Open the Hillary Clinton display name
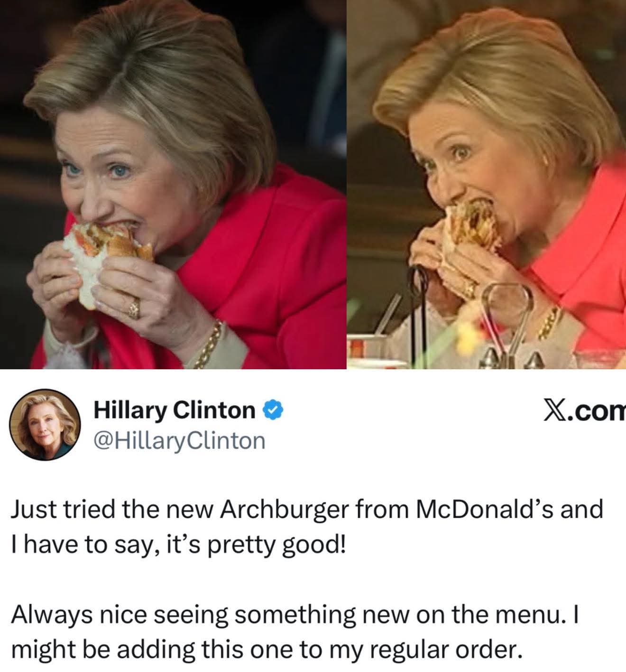The width and height of the screenshot is (626, 672). point(175,410)
